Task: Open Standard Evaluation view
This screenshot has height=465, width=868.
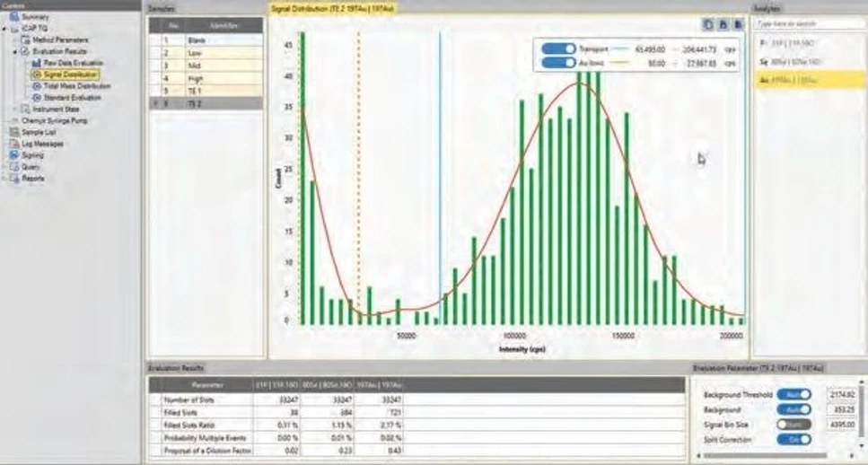Action: pyautogui.click(x=72, y=98)
